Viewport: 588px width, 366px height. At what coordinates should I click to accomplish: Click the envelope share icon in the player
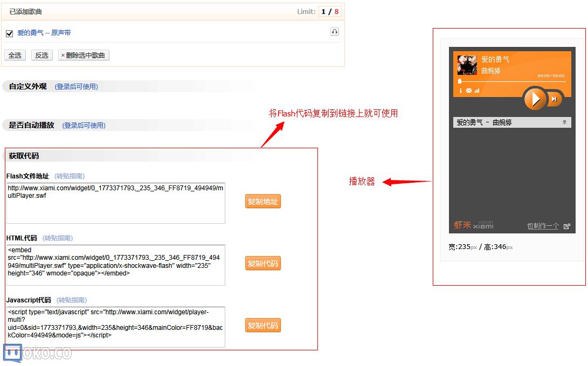[x=469, y=91]
